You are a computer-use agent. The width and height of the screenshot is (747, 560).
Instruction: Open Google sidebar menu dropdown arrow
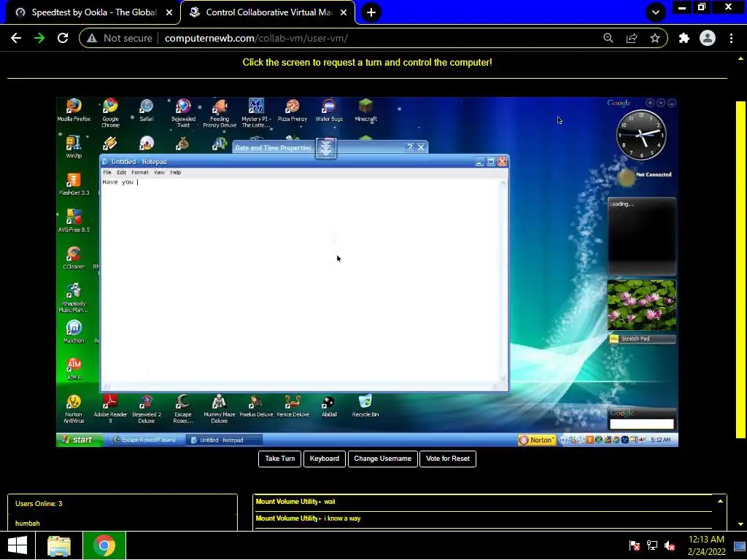click(661, 103)
